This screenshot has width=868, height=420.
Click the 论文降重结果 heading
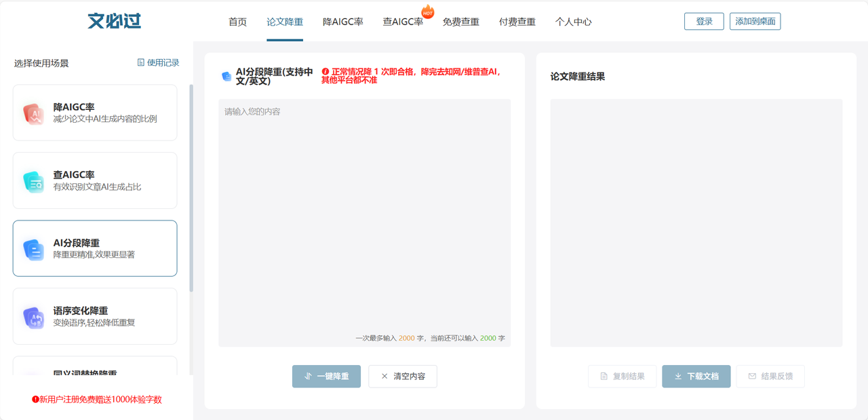(x=578, y=77)
